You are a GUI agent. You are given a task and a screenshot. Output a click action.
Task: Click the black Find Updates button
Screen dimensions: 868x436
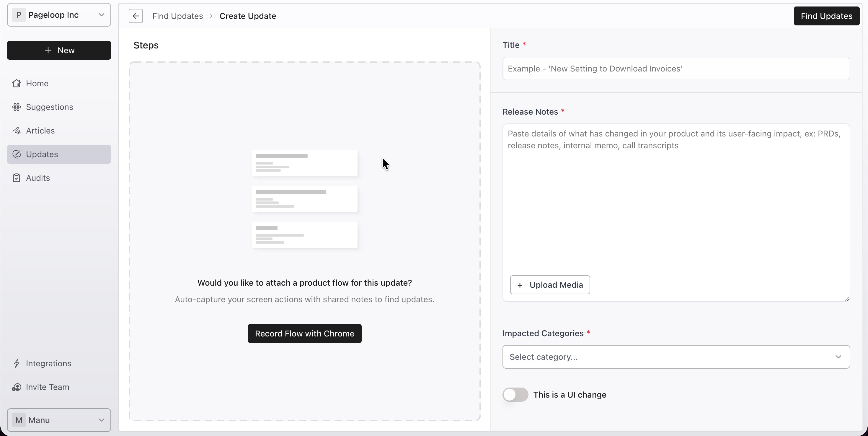(x=826, y=16)
